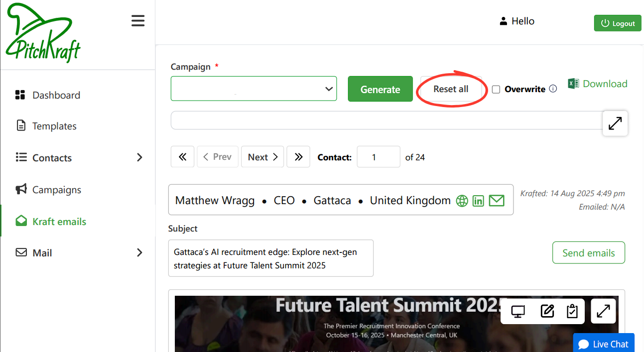Click the contact's email envelope icon
644x352 pixels.
(x=497, y=201)
